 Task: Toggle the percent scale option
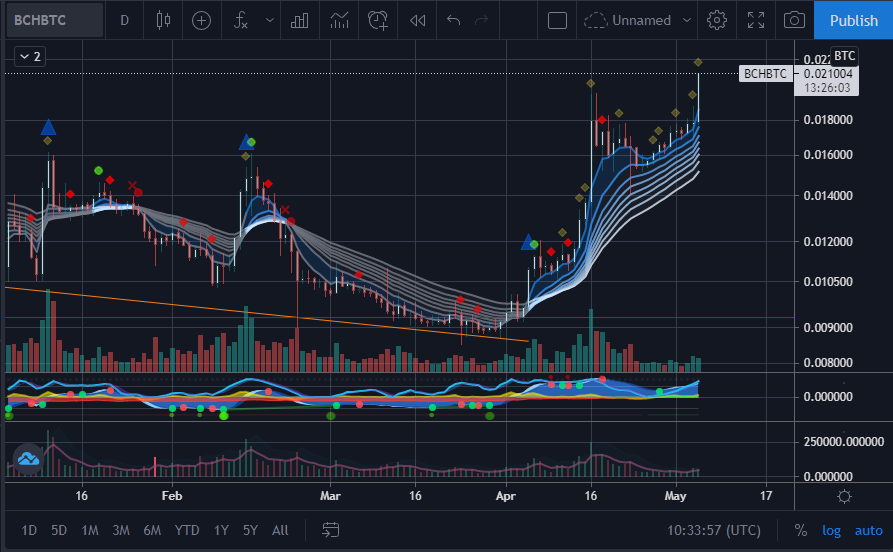801,530
